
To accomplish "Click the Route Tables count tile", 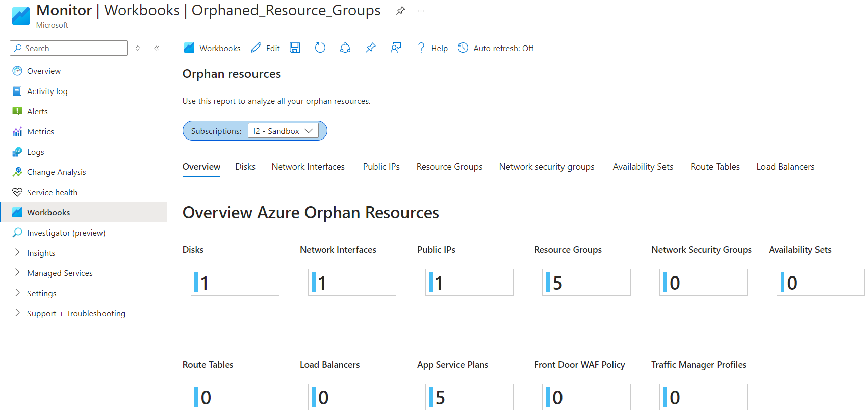I will click(235, 397).
